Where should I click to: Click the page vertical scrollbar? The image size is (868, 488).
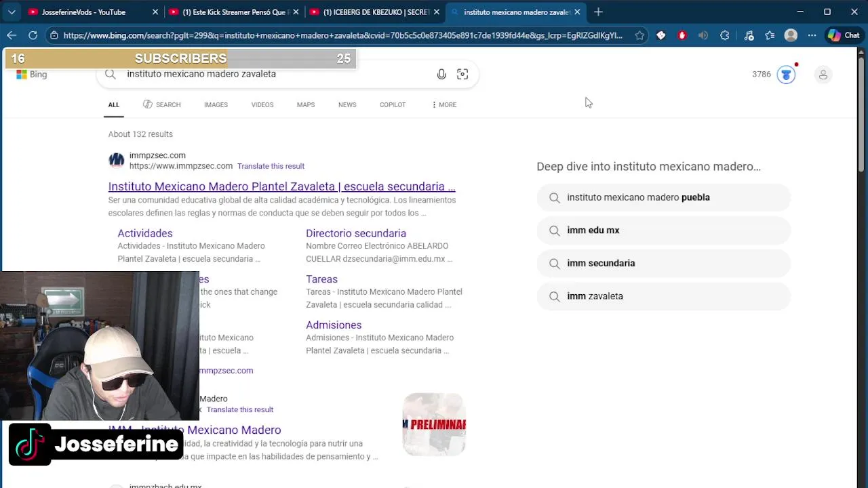click(863, 115)
